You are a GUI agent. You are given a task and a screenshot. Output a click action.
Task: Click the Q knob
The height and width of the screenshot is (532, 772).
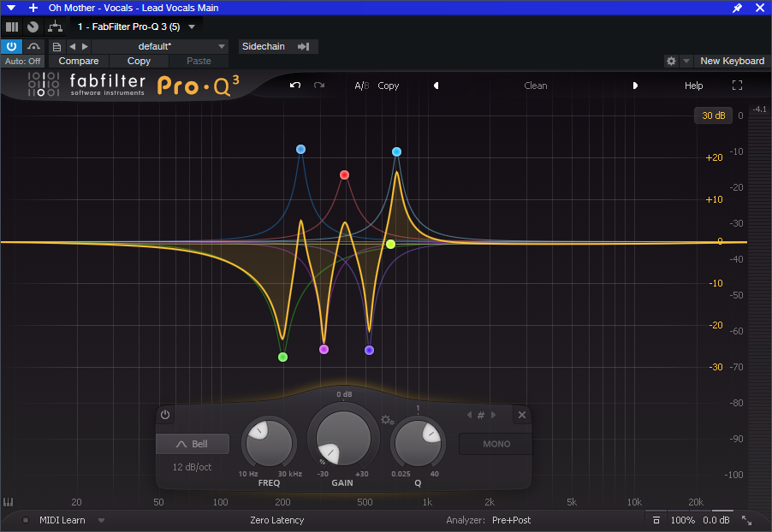418,442
